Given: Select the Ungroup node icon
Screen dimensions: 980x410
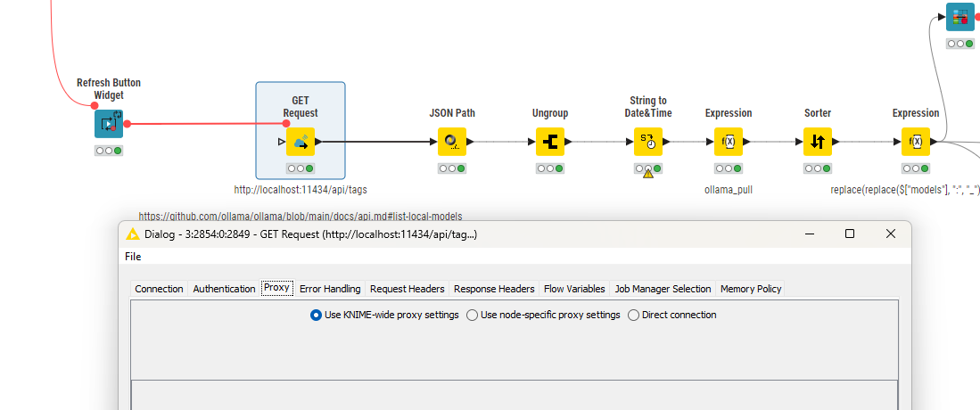Looking at the screenshot, I should click(550, 142).
